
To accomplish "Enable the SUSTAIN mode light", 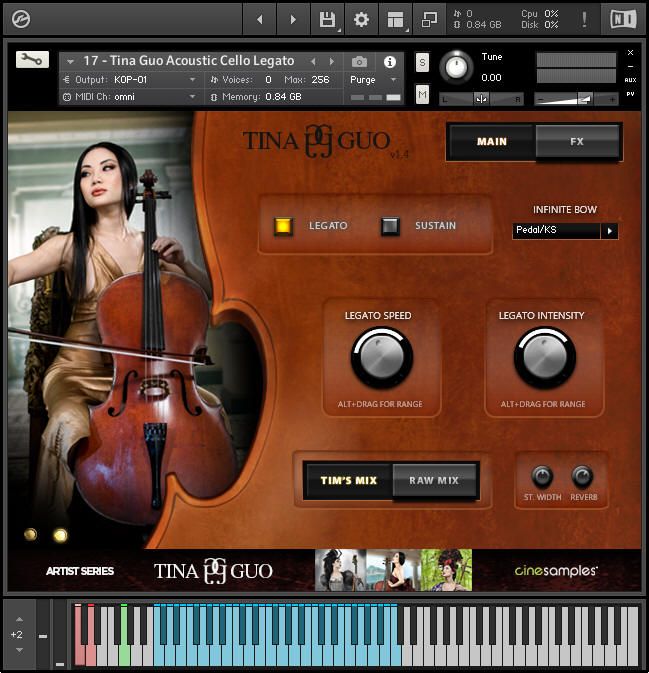I will tap(390, 226).
